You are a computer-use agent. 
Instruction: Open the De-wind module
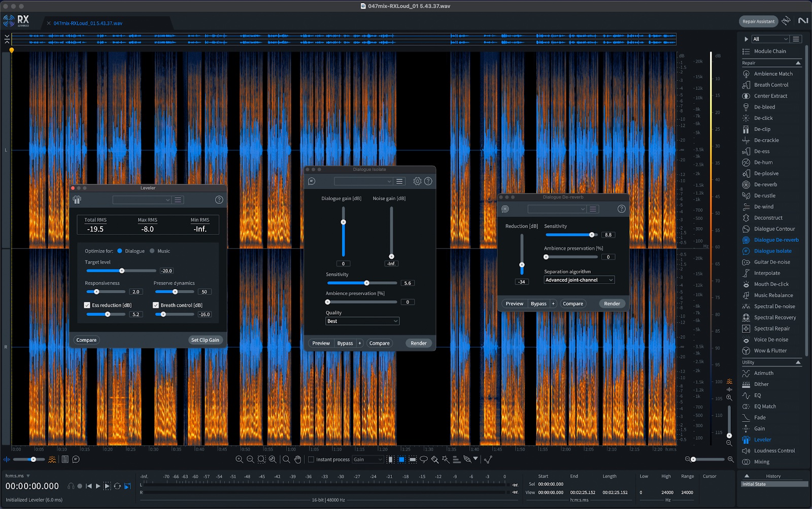[x=763, y=207]
